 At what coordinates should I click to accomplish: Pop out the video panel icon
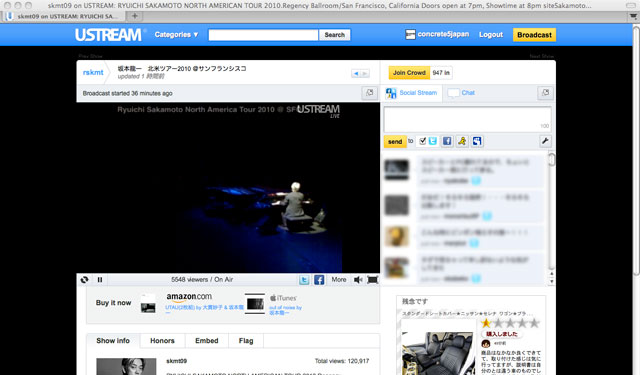click(369, 93)
